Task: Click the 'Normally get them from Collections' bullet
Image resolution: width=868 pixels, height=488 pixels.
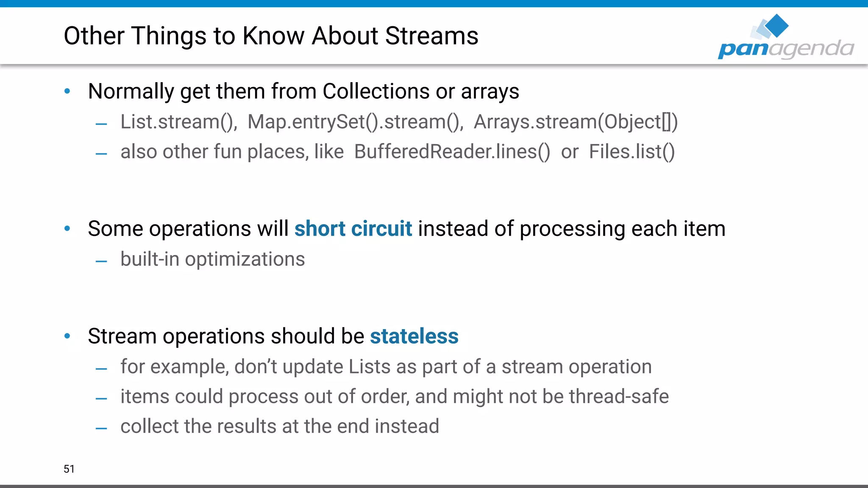Action: pos(303,91)
